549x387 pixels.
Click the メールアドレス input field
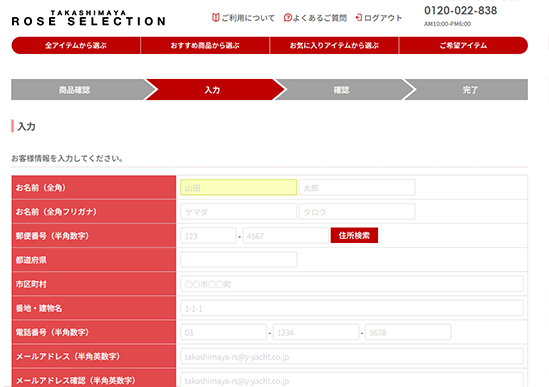click(352, 356)
